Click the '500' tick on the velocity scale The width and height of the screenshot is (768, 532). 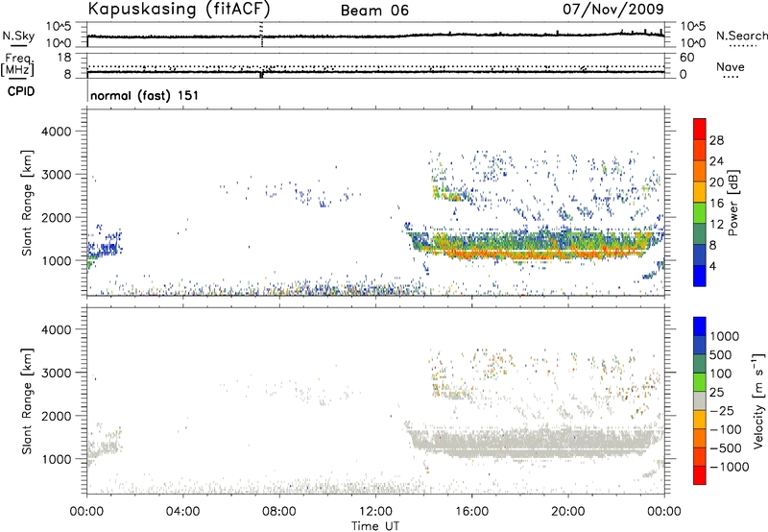(721, 355)
